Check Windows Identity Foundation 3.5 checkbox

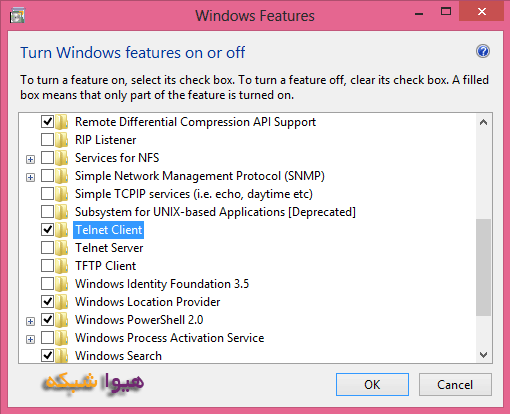47,283
